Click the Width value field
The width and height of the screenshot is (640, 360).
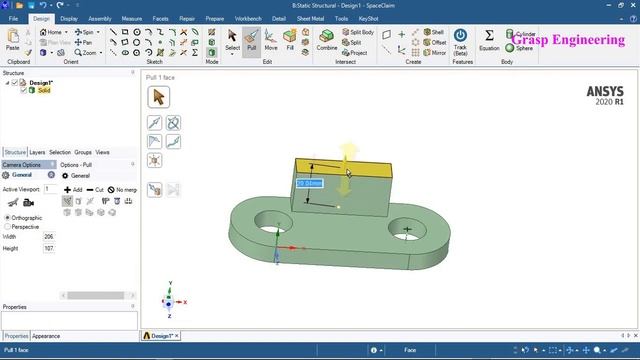[49, 237]
